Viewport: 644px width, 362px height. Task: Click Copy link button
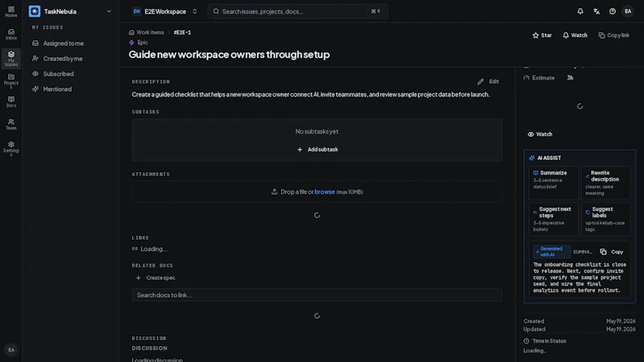point(614,35)
